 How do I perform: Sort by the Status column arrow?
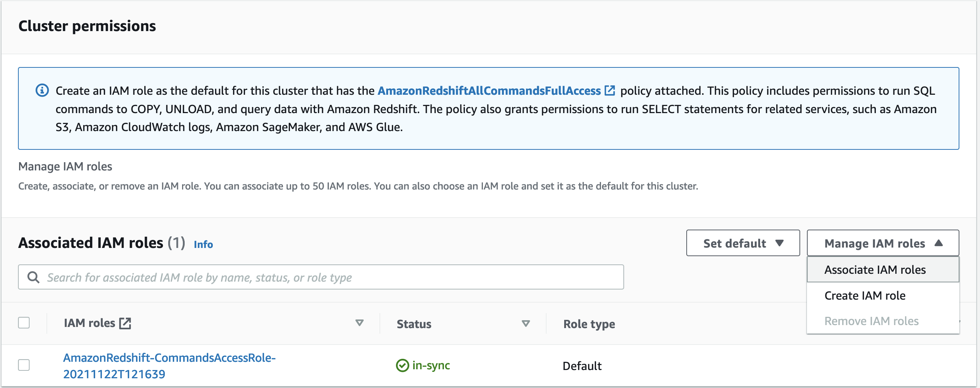click(x=525, y=324)
